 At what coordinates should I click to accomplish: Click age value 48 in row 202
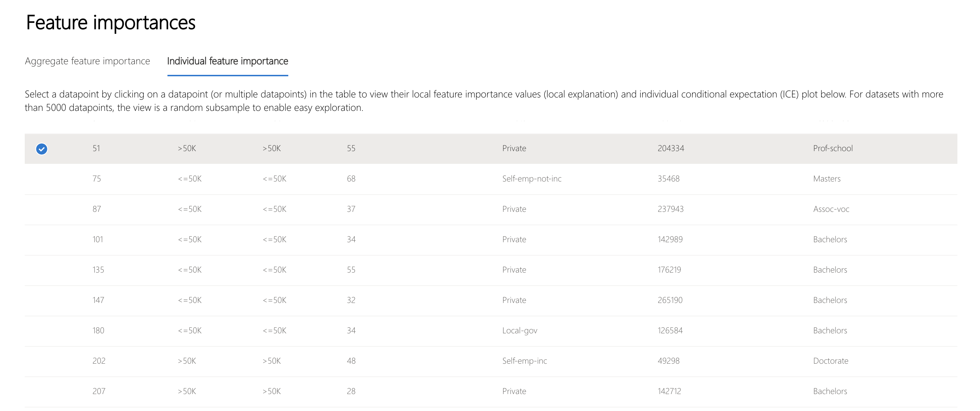351,361
